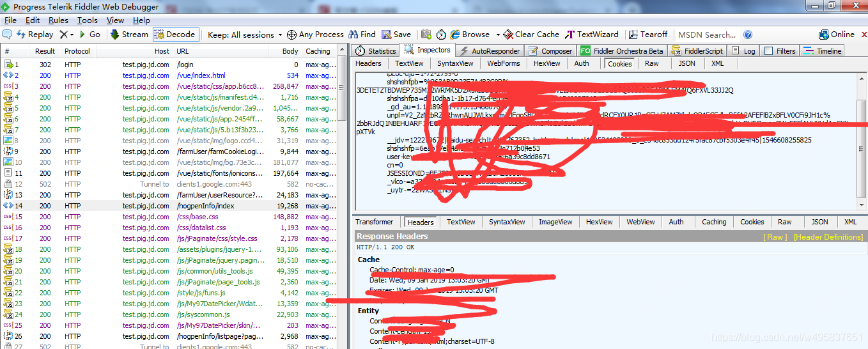868x349 pixels.
Task: Open the View menu
Action: [115, 20]
